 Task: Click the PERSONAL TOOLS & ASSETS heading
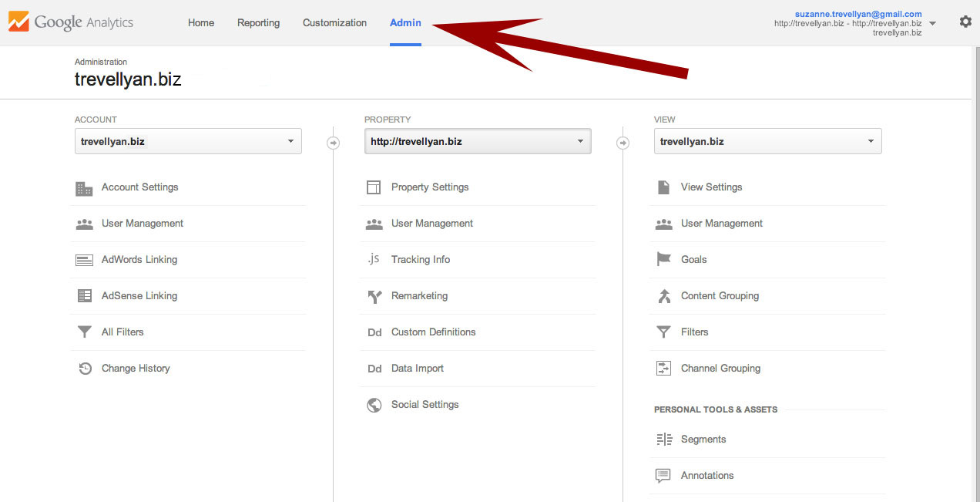tap(716, 409)
